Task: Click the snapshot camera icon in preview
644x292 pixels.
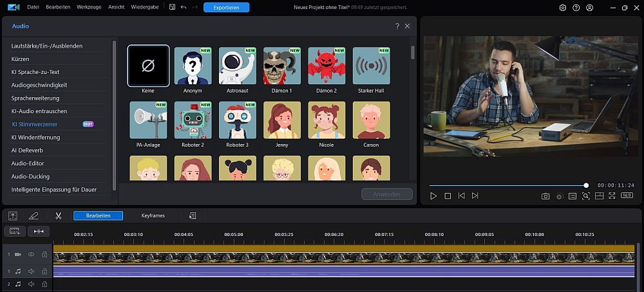Action: coord(545,196)
